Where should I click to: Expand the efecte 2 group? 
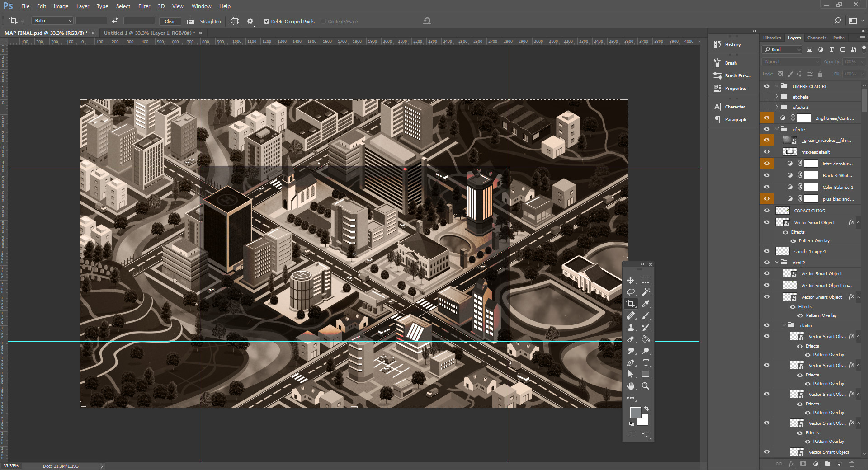(x=777, y=107)
